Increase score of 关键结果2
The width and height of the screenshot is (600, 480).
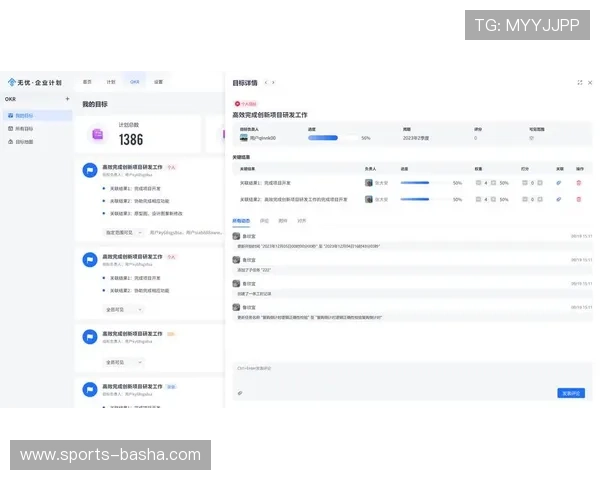540,199
